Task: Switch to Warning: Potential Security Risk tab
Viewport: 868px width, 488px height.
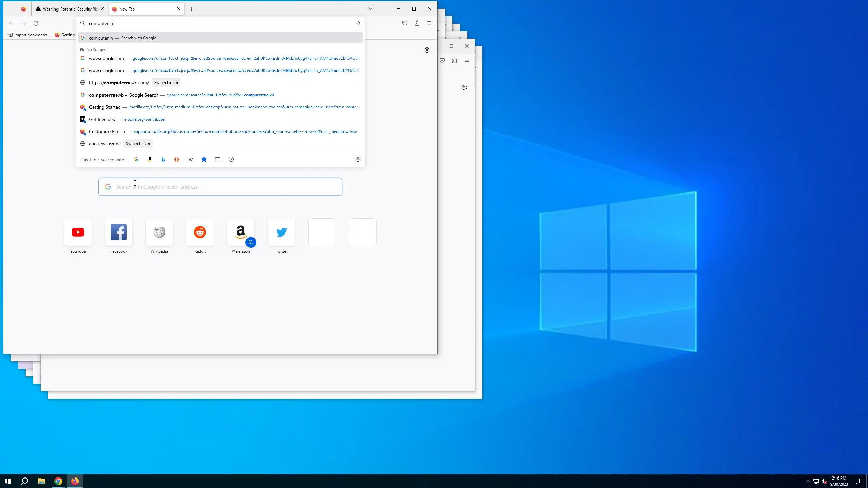Action: [68, 9]
